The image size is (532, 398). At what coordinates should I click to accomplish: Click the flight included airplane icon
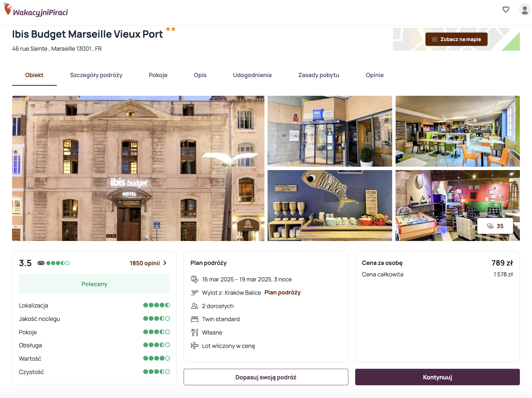(x=195, y=346)
